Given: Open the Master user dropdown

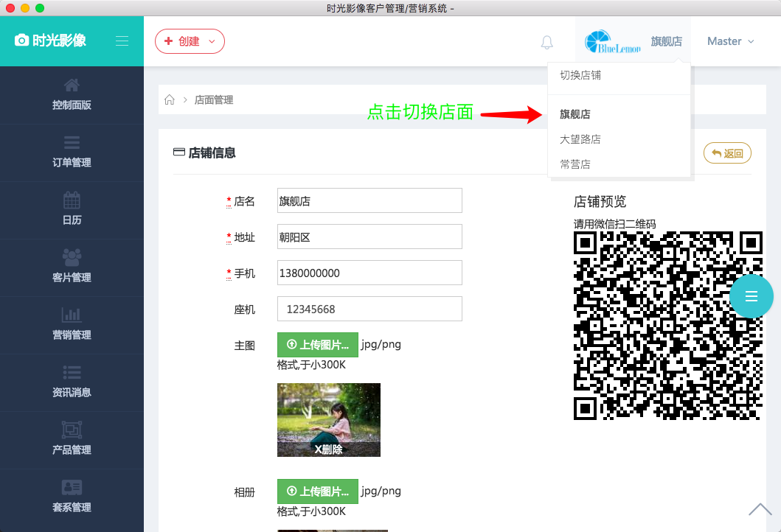Looking at the screenshot, I should [x=730, y=41].
